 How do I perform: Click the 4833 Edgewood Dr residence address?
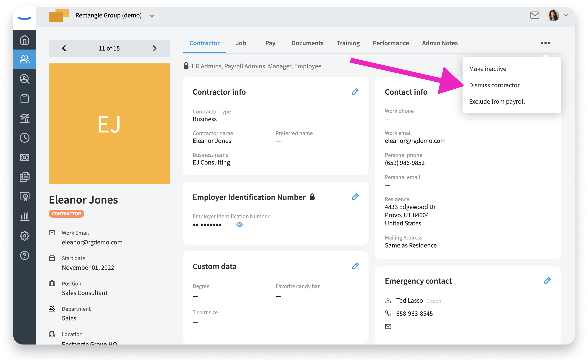410,207
